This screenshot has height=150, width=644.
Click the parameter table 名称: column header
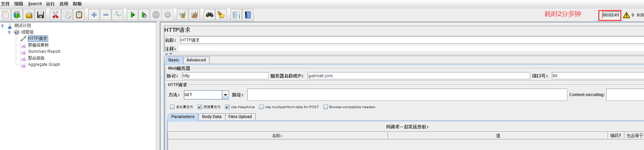tap(278, 136)
